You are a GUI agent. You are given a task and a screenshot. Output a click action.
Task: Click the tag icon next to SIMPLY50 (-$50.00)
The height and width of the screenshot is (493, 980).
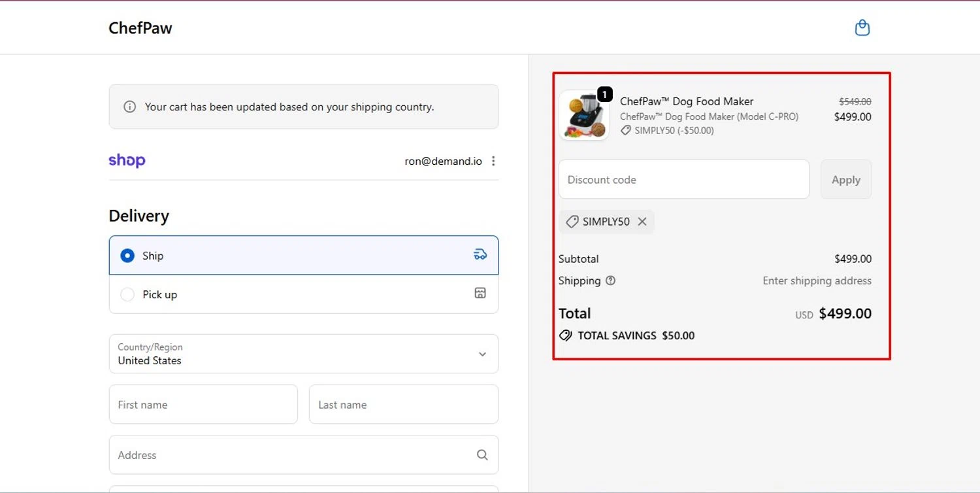(625, 130)
